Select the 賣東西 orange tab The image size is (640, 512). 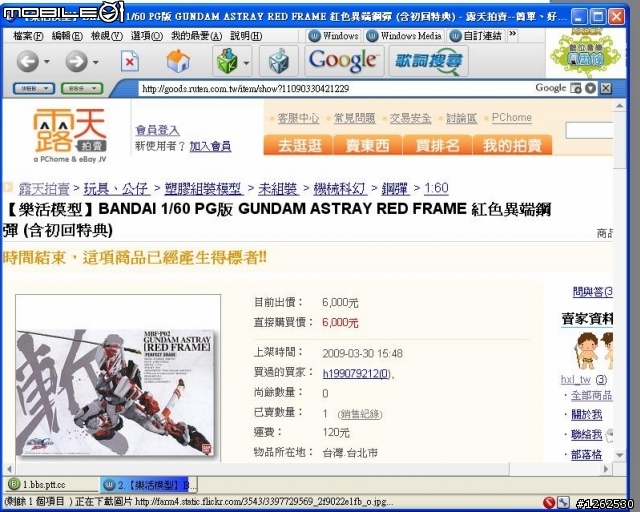[x=368, y=145]
